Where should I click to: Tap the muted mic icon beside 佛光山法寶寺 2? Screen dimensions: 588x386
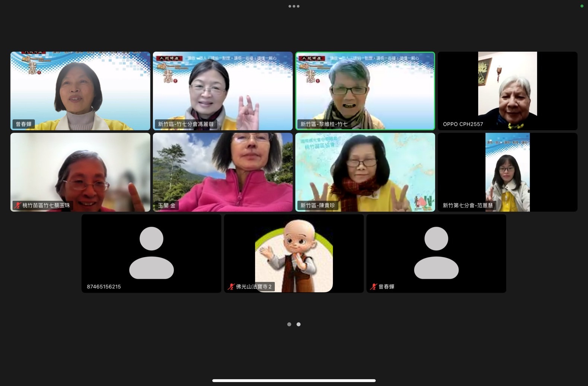231,287
